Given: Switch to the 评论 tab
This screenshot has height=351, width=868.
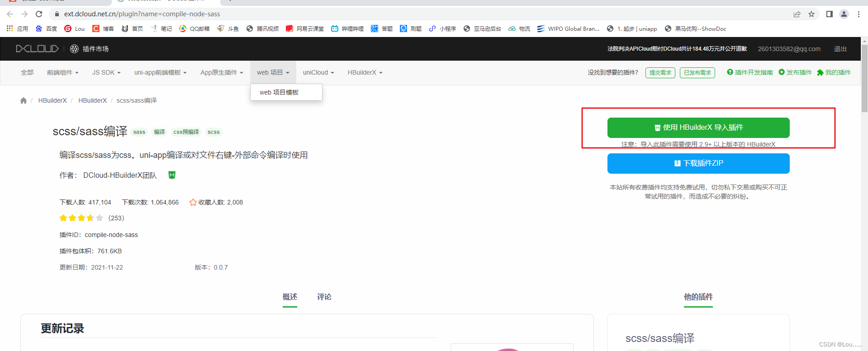Looking at the screenshot, I should tap(324, 297).
